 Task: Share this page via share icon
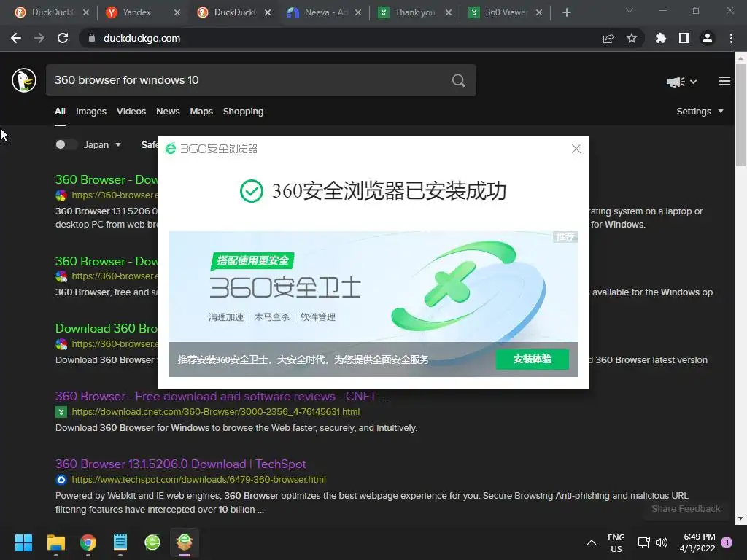(x=608, y=38)
